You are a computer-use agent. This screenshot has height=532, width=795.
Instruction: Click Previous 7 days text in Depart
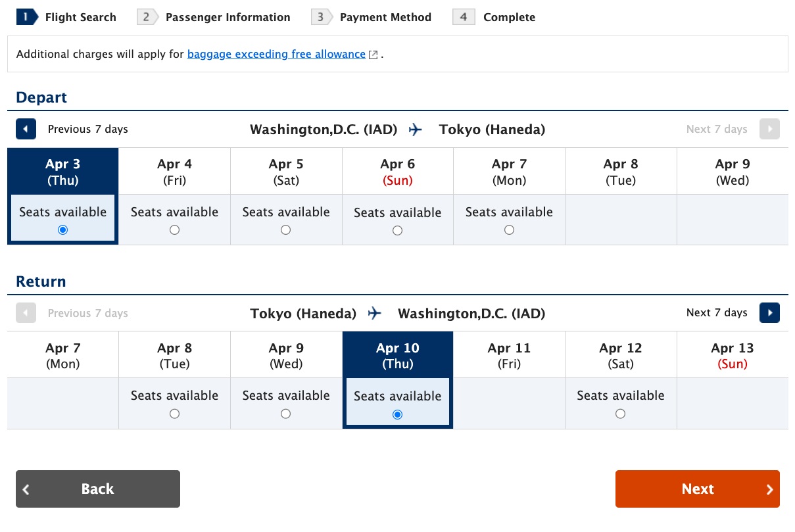[88, 130]
